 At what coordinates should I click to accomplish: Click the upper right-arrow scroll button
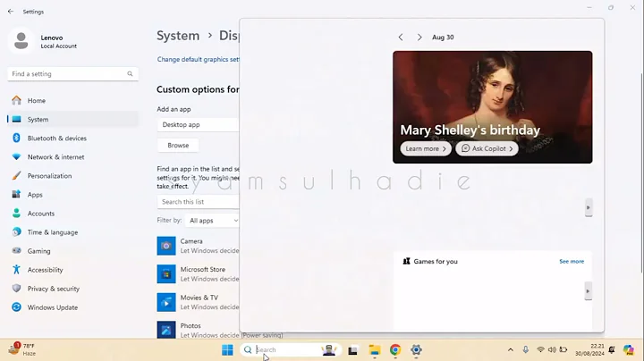[589, 207]
